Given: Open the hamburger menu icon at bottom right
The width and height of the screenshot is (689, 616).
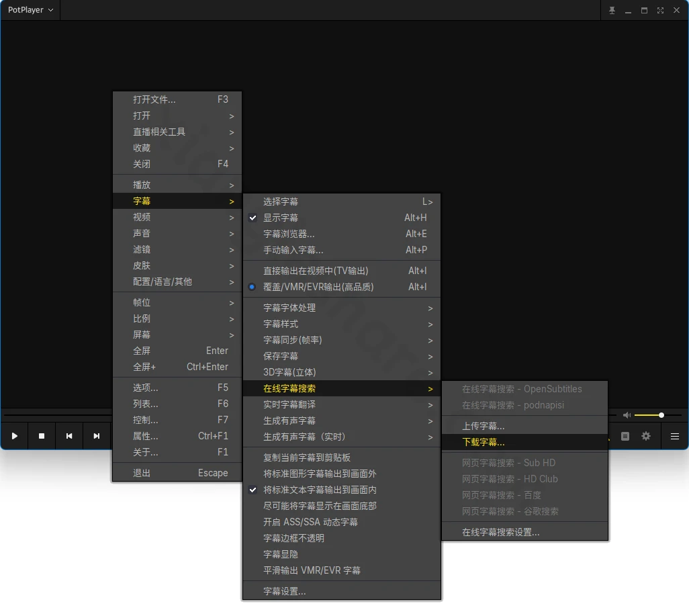Looking at the screenshot, I should 675,436.
